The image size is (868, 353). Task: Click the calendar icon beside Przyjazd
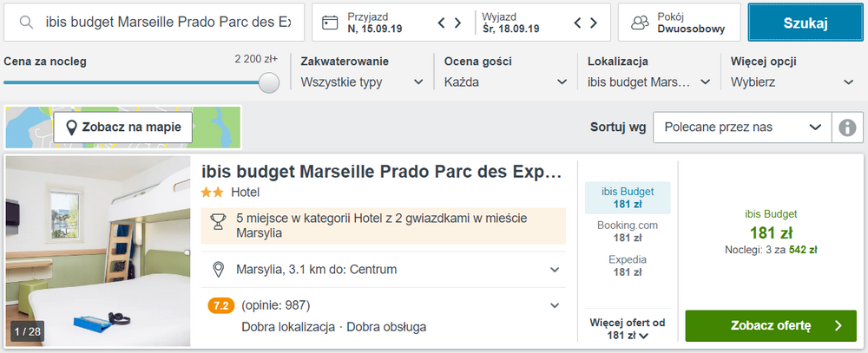330,23
